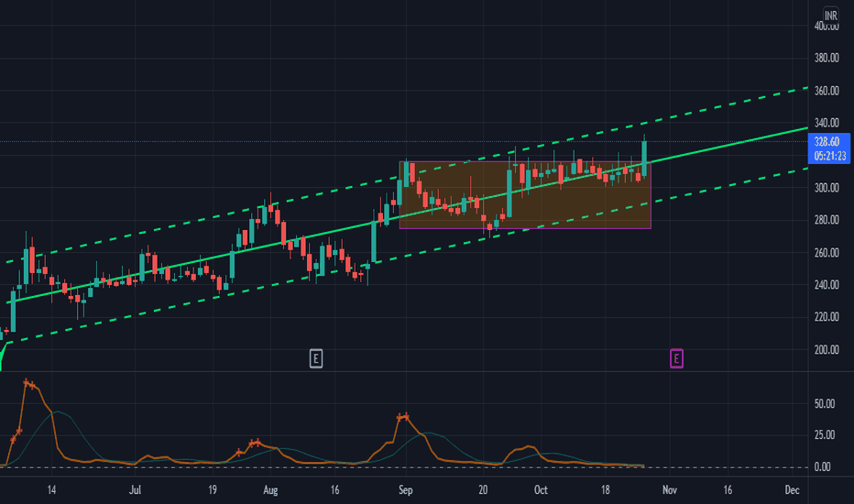
Task: Click the 19 date label on time axis
Action: point(213,490)
